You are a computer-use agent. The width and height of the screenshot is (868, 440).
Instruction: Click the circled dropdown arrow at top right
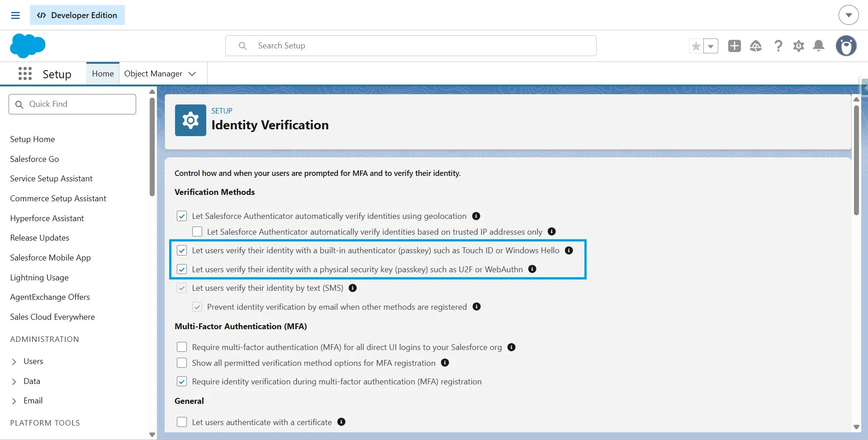(849, 15)
